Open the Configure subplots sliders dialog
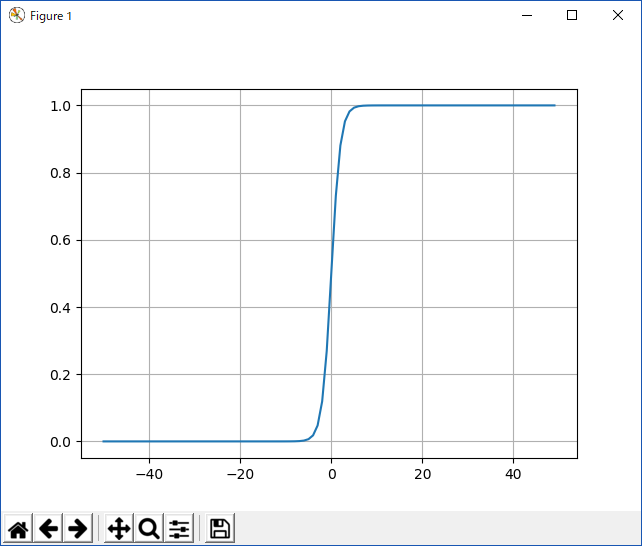 pos(180,529)
